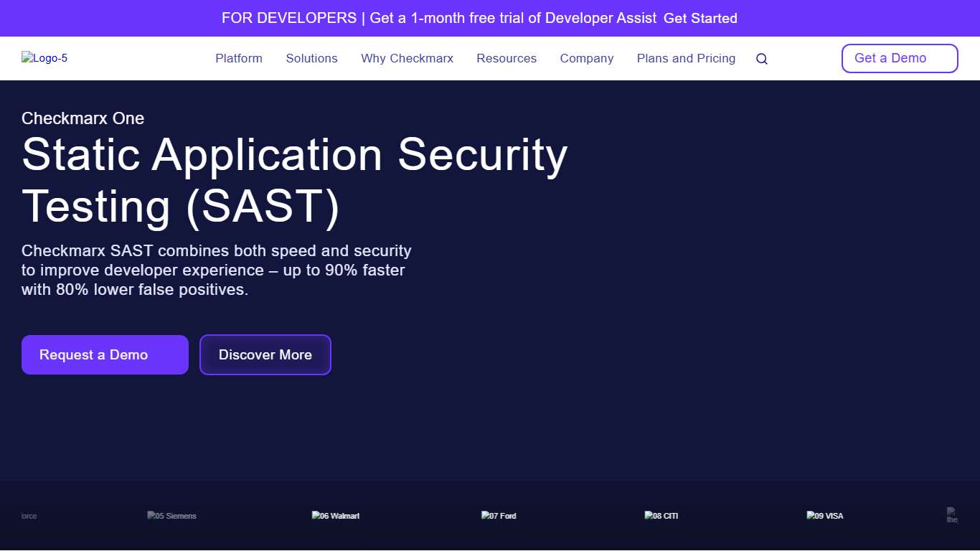The image size is (980, 551).
Task: Select the VISA logo in the carousel
Action: pyautogui.click(x=825, y=515)
